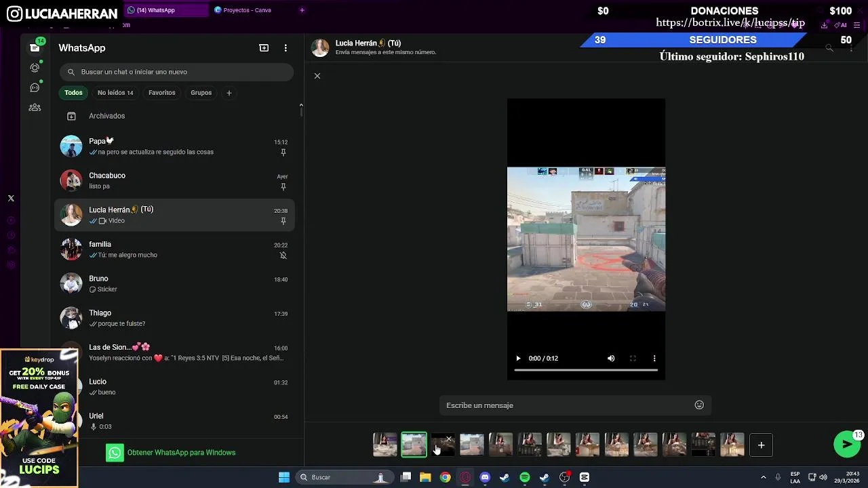Open a new browser tab with the plus
This screenshot has width=868, height=488.
[x=302, y=10]
